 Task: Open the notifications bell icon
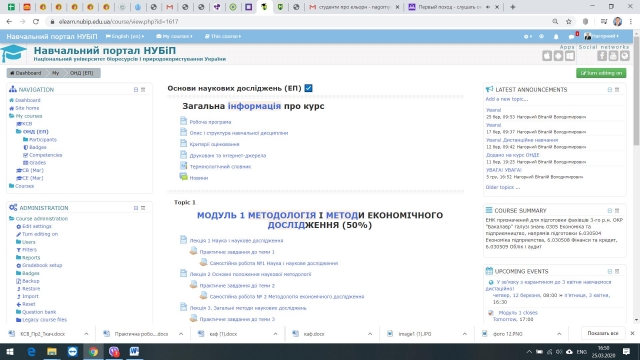tap(556, 36)
